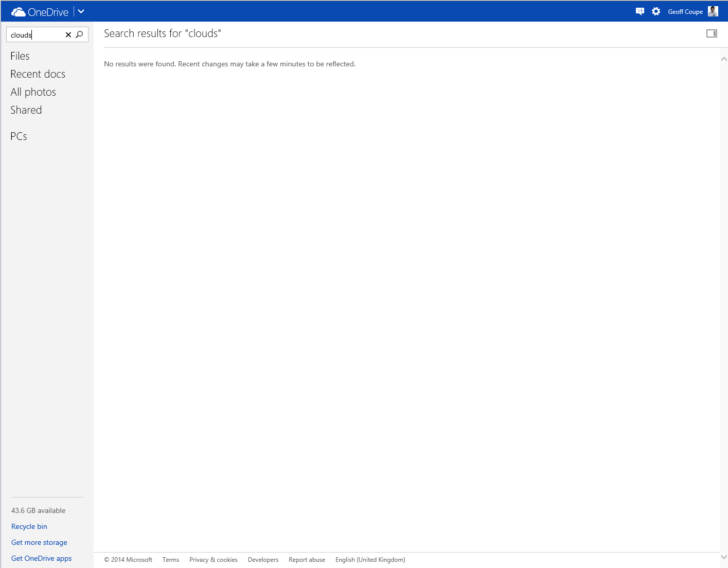Open the Recycle bin link

click(29, 526)
